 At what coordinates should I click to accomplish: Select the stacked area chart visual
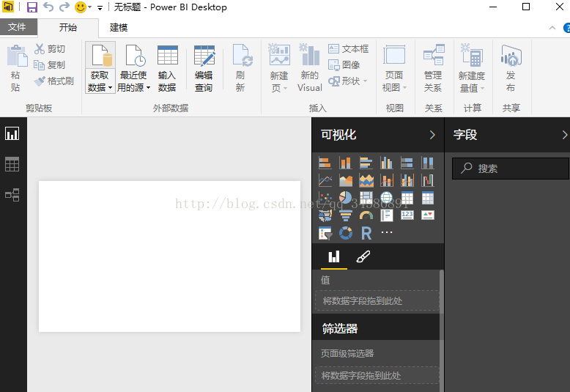tap(366, 180)
